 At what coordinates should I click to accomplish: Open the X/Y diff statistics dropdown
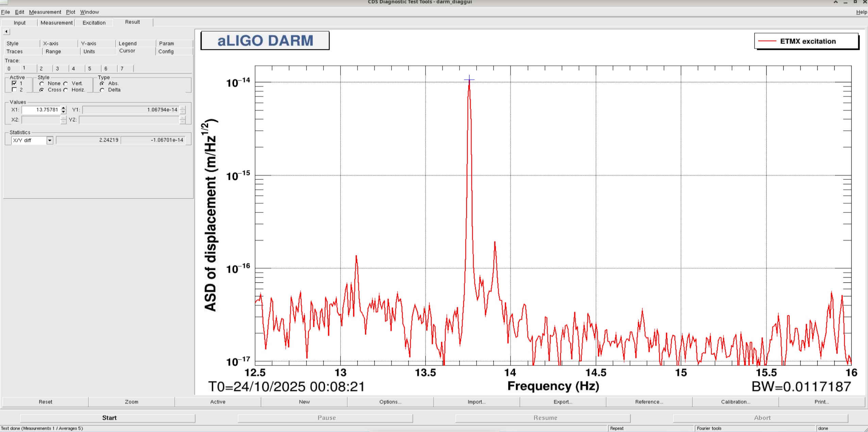point(50,140)
